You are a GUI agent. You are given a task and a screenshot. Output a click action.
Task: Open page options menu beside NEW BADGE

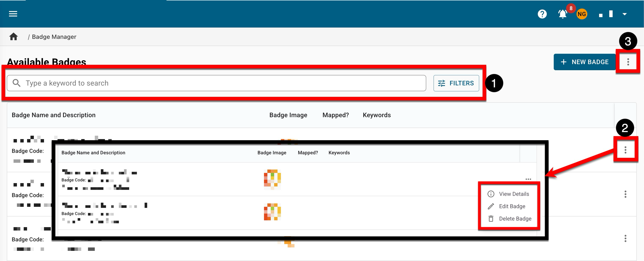click(x=628, y=62)
